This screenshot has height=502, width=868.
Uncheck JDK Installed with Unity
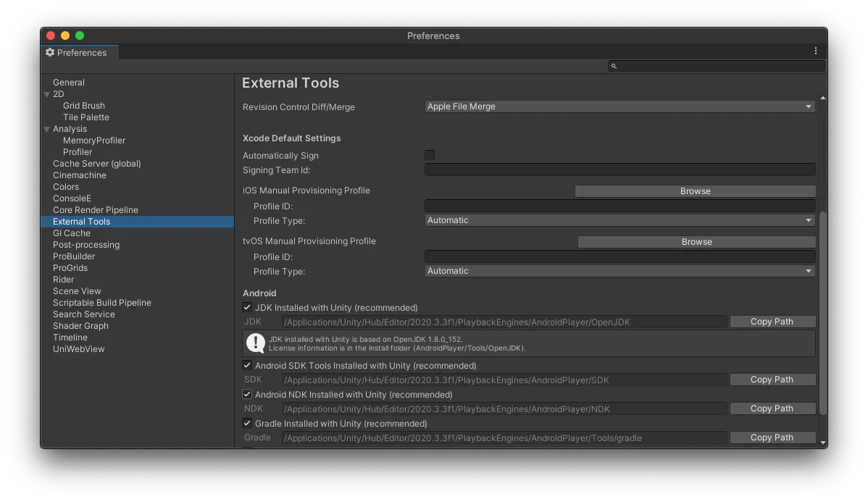247,307
